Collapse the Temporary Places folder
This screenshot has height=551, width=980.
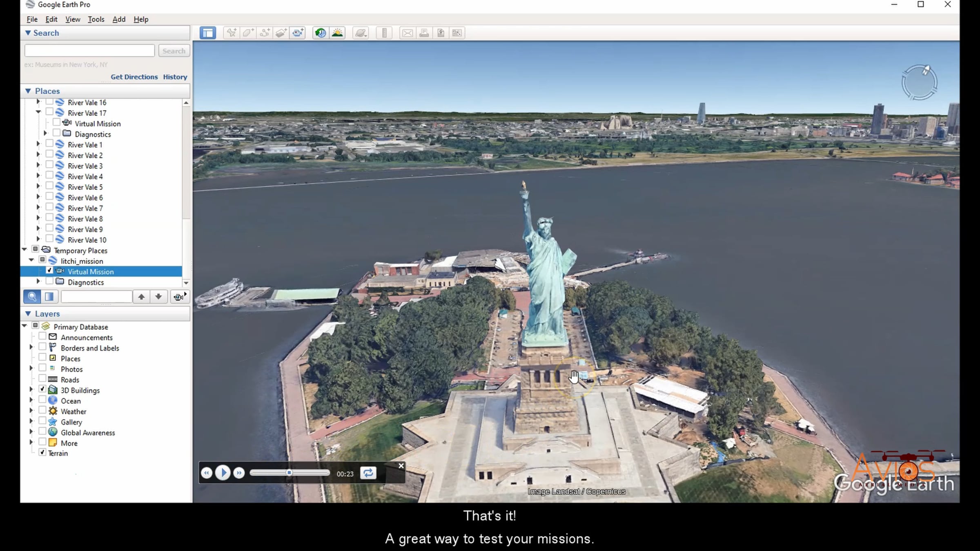(24, 249)
